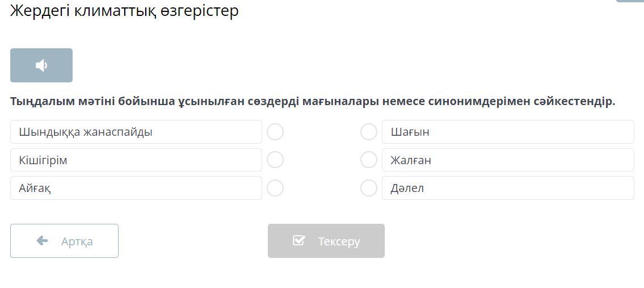Click the Шағын answer box
The width and height of the screenshot is (644, 288).
click(x=508, y=132)
